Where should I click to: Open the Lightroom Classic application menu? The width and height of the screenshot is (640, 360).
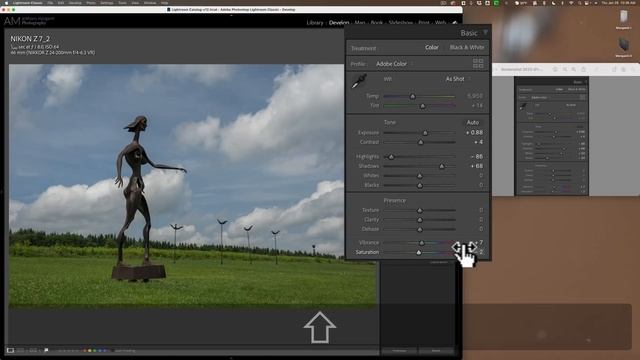click(x=28, y=3)
